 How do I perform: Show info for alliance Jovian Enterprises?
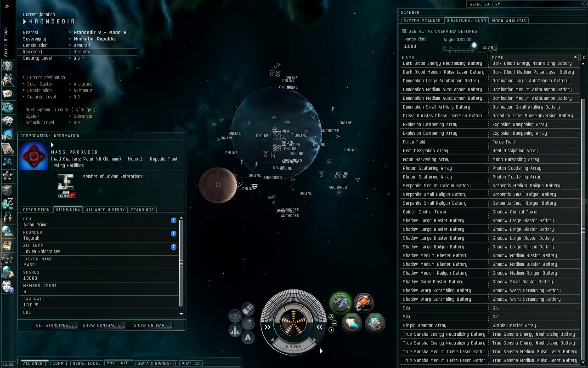click(174, 247)
